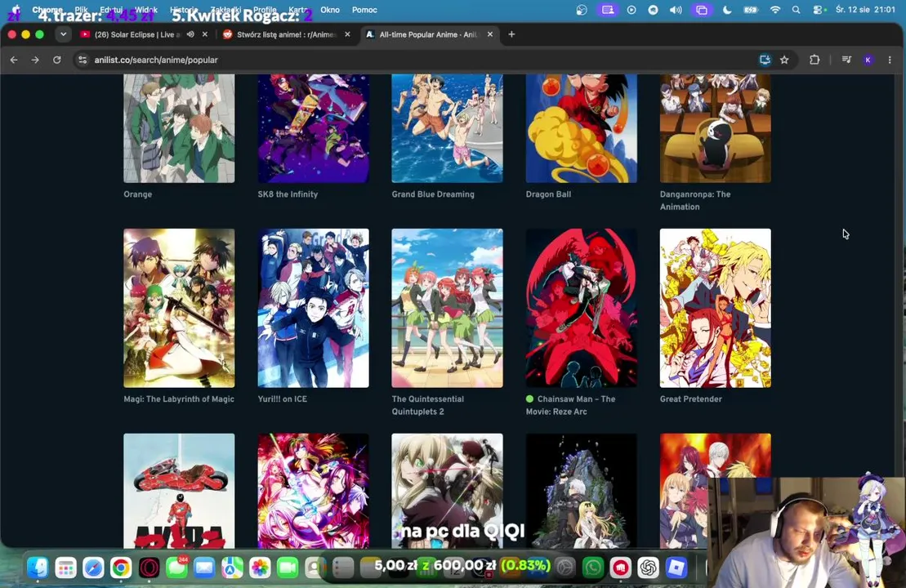
Task: Open the Karta menu
Action: 298,10
